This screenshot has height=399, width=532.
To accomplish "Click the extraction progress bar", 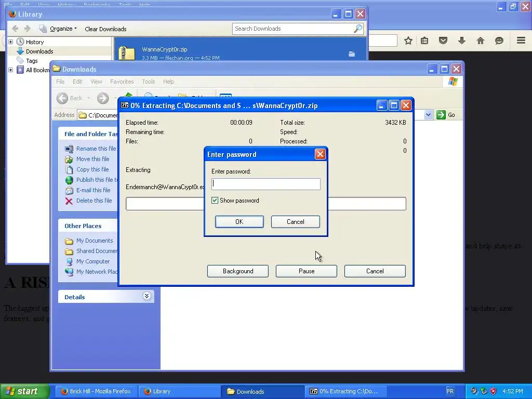I will pyautogui.click(x=265, y=204).
